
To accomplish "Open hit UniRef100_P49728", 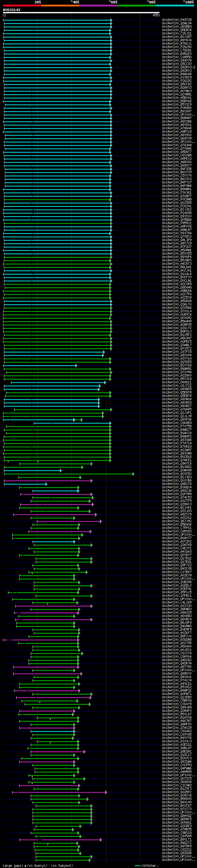I will (x=177, y=20).
